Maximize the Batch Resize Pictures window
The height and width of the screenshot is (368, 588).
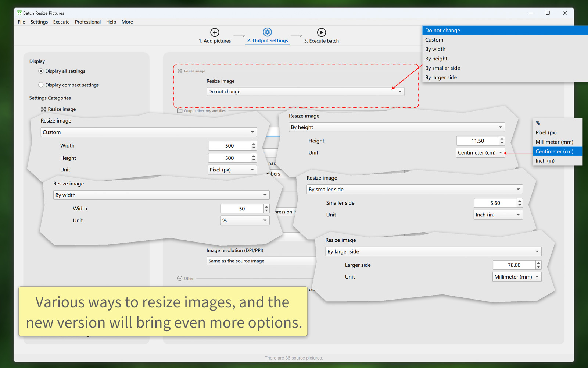tap(548, 13)
